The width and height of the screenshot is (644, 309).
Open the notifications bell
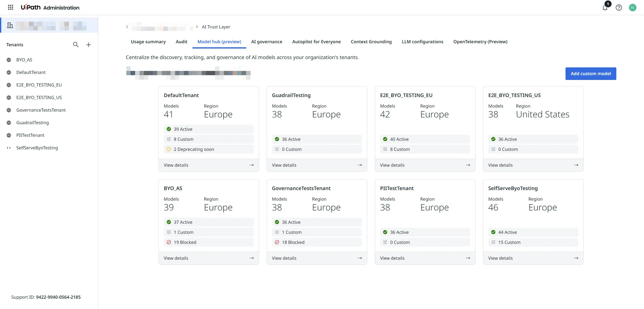pyautogui.click(x=605, y=8)
